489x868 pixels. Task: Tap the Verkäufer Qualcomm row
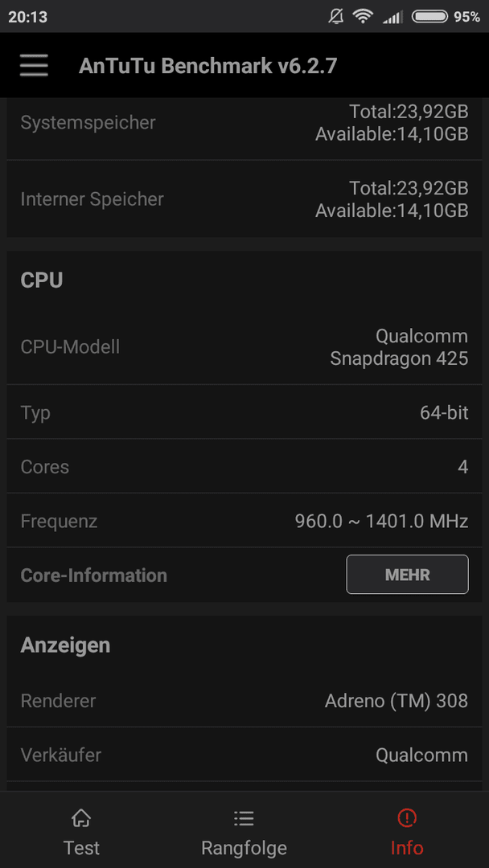pos(244,755)
